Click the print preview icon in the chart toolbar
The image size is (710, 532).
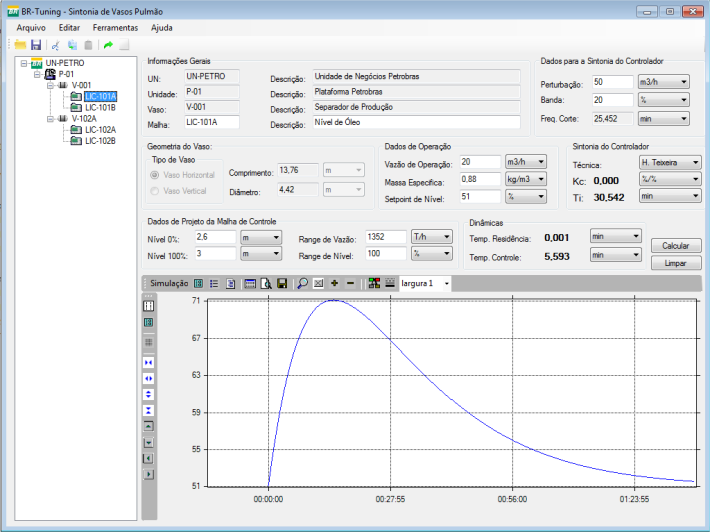point(267,284)
